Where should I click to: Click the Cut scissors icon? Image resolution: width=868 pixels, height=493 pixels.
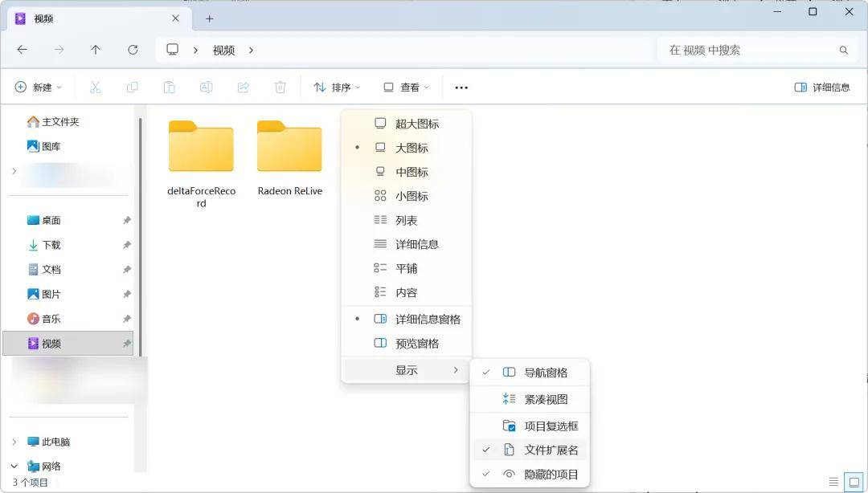95,88
